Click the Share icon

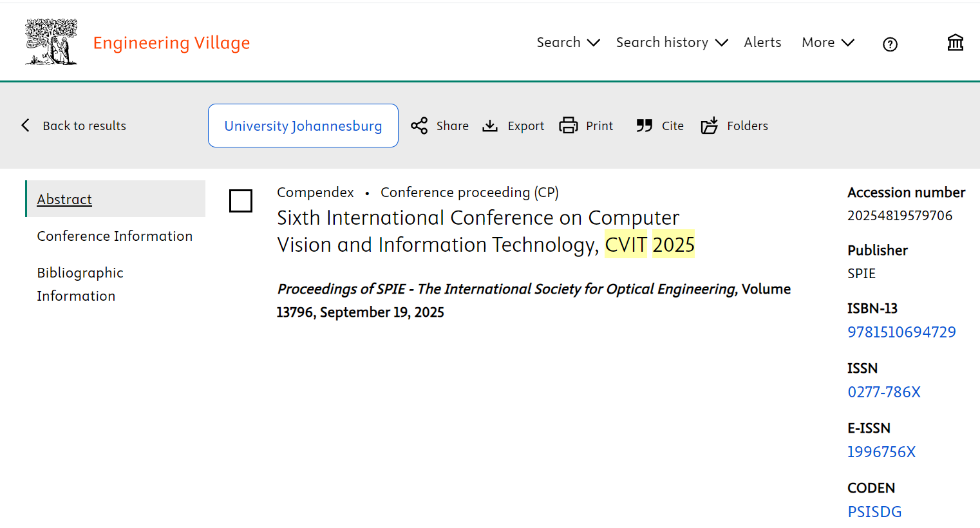(419, 126)
